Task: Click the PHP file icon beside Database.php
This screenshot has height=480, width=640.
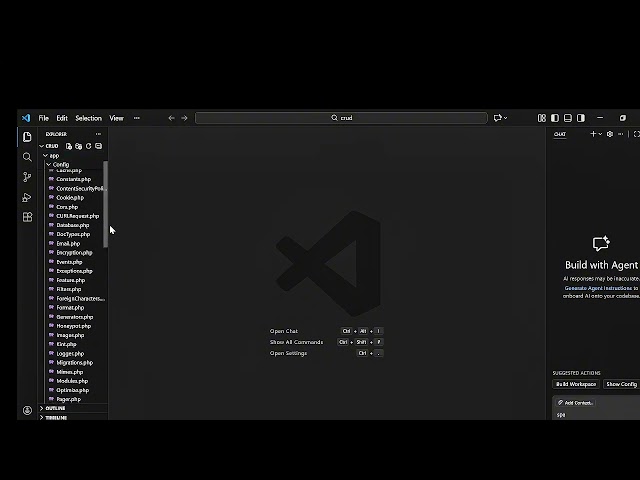Action: click(x=51, y=225)
